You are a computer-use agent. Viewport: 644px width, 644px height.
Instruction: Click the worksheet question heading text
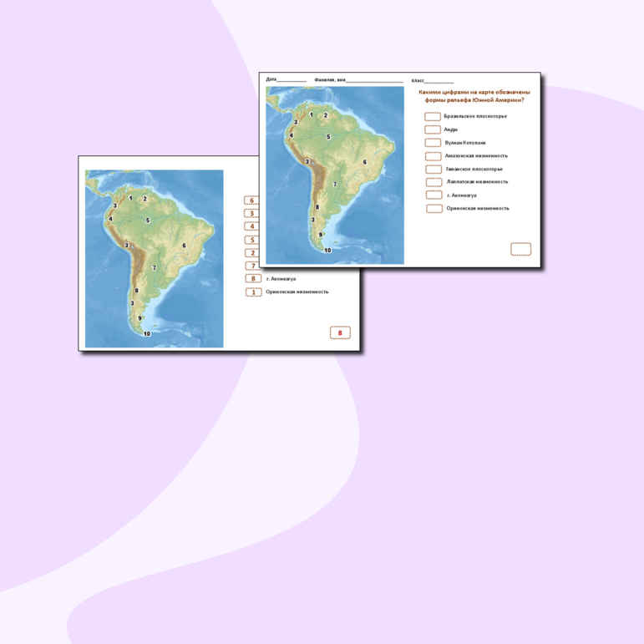[473, 96]
